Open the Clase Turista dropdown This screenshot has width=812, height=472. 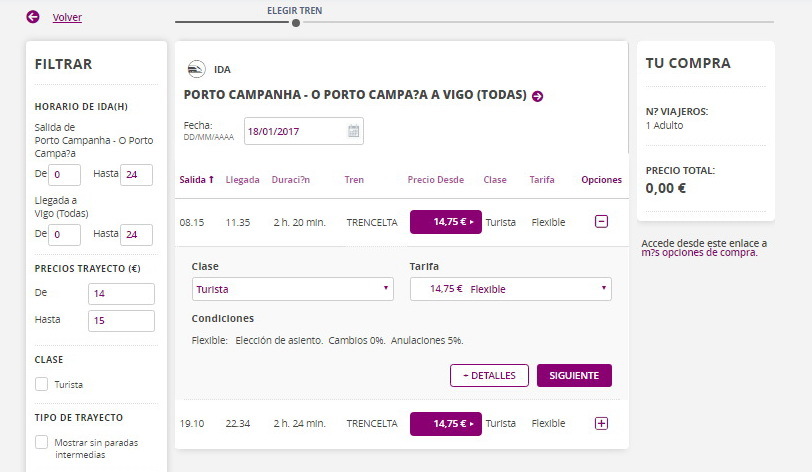292,289
